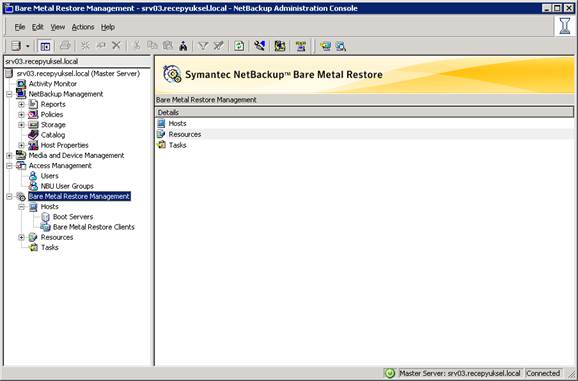Click the Change toolbar icon
578x381 pixels.
(x=101, y=45)
